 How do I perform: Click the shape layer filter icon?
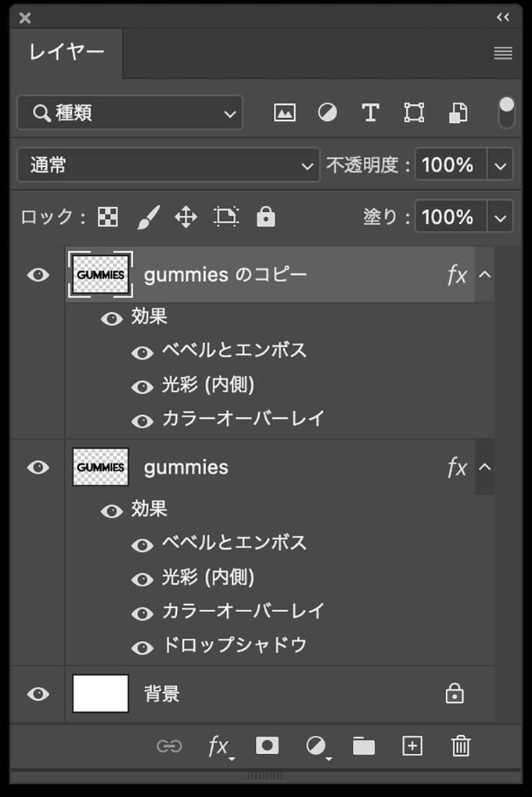click(413, 113)
